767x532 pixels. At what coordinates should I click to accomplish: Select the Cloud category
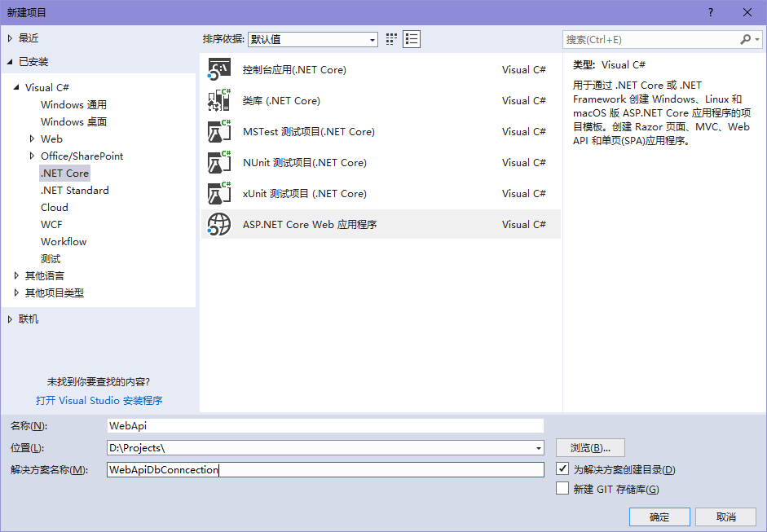pos(55,207)
